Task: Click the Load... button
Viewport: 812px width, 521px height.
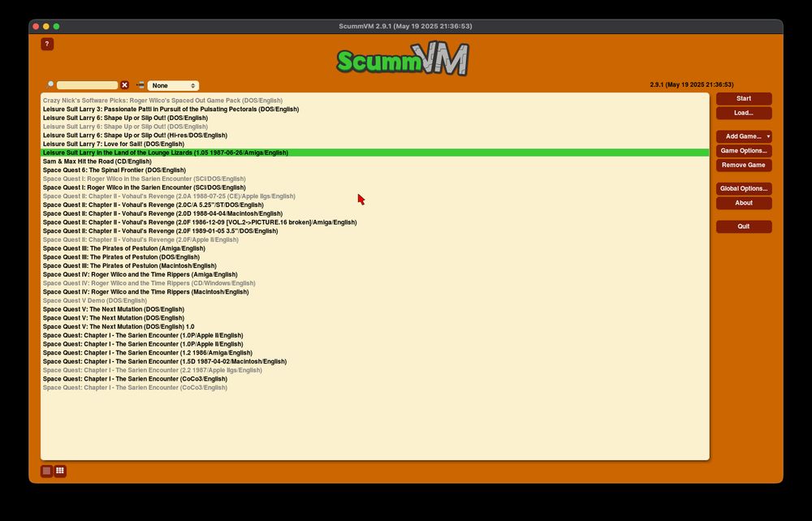Action: [744, 113]
